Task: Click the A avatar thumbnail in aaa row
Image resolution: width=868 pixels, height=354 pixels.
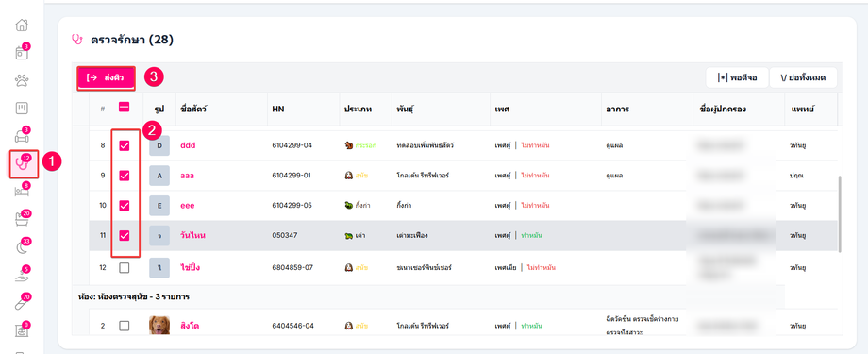Action: (159, 176)
